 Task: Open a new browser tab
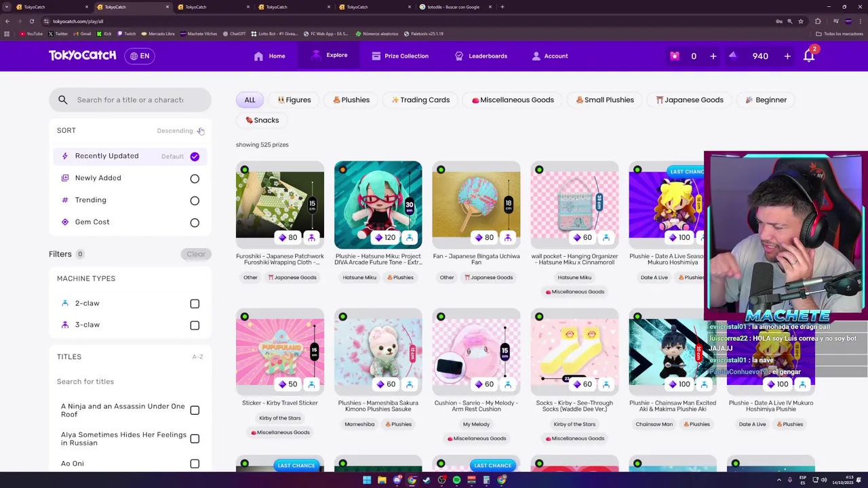[x=502, y=7]
